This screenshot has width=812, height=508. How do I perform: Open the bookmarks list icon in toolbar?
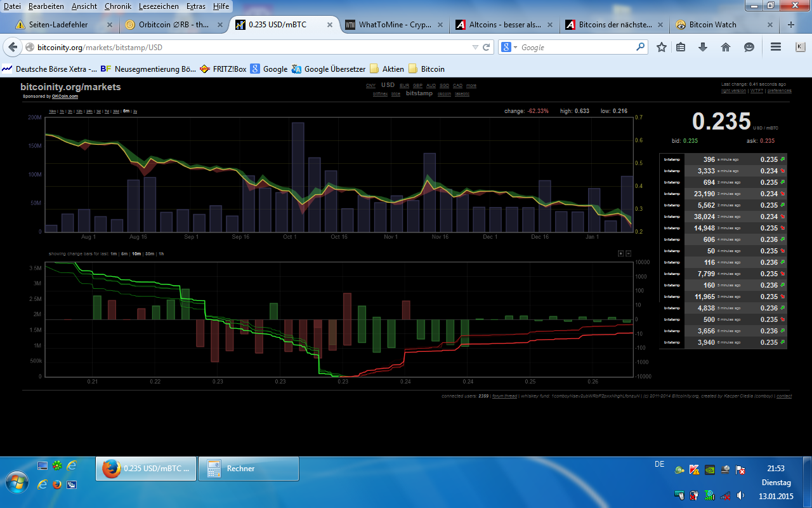click(x=681, y=47)
